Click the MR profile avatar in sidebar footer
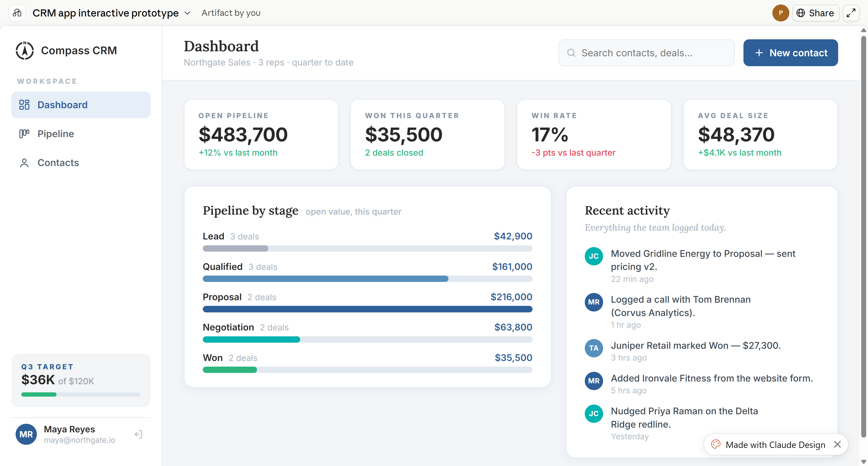This screenshot has width=868, height=466. (26, 434)
